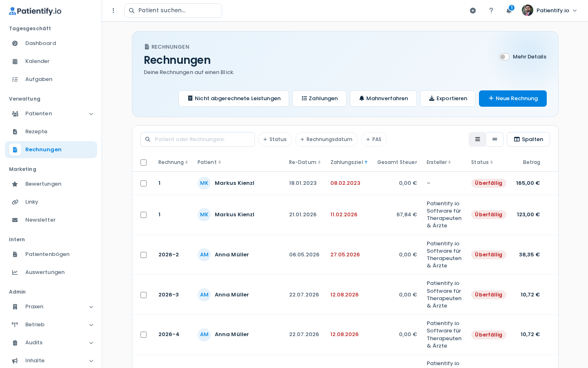
Task: Add a Rechnungsdatum filter
Action: point(326,139)
